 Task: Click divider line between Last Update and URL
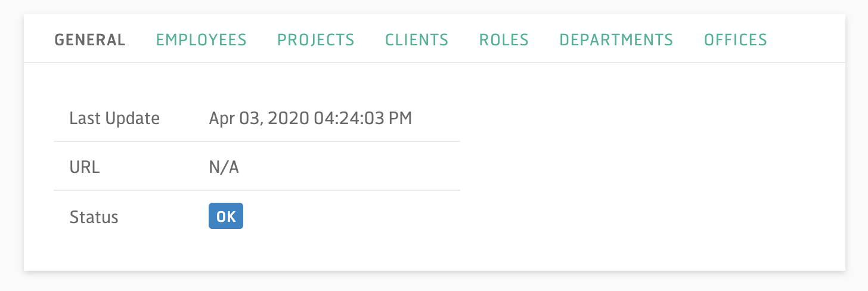coord(257,141)
